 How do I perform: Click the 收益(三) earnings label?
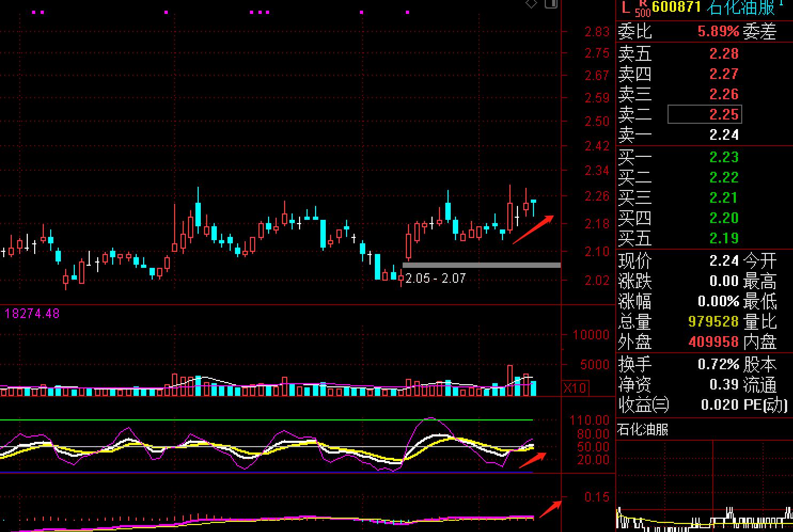pyautogui.click(x=643, y=405)
